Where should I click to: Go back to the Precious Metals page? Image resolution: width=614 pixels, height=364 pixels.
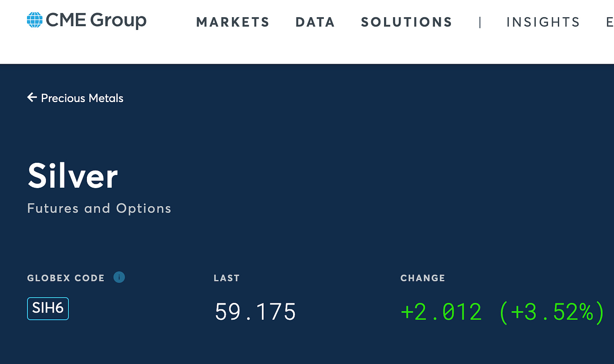point(82,98)
